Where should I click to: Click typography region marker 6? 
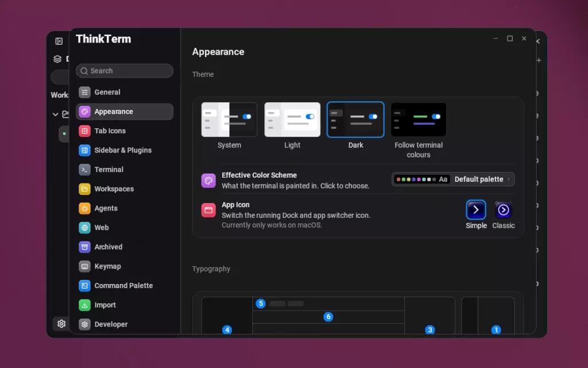tap(328, 317)
